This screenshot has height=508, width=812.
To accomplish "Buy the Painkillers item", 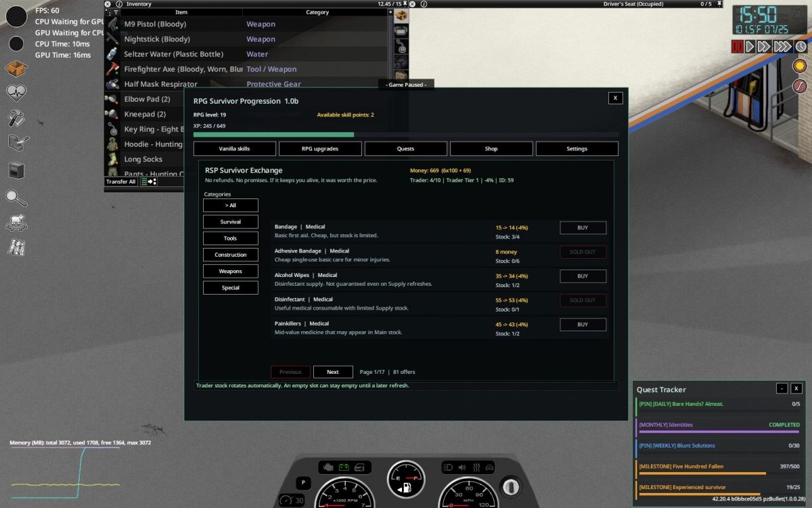I will point(583,324).
